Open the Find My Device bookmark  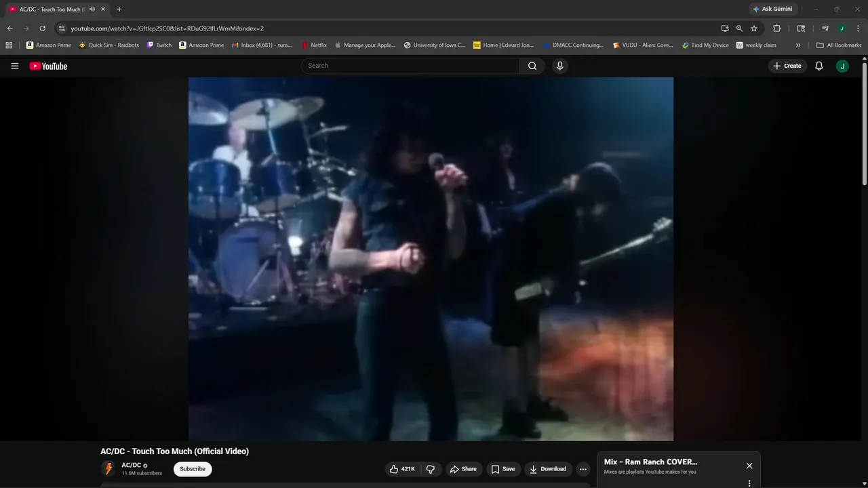[706, 45]
